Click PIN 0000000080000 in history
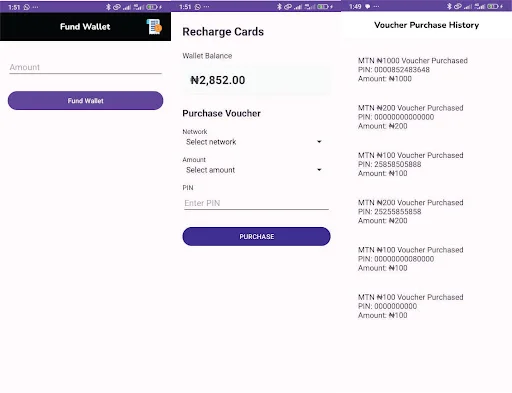The image size is (512, 393). click(396, 259)
